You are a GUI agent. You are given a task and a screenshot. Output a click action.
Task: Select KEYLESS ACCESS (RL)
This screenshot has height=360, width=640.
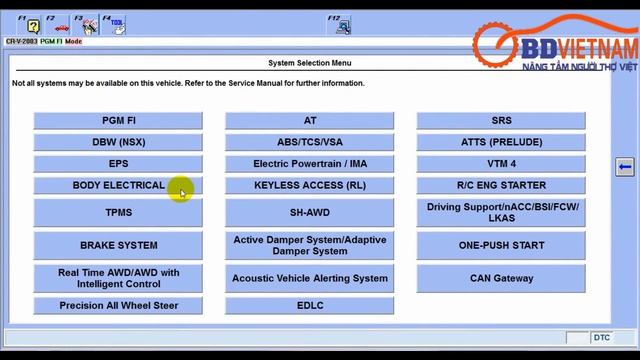pos(309,186)
